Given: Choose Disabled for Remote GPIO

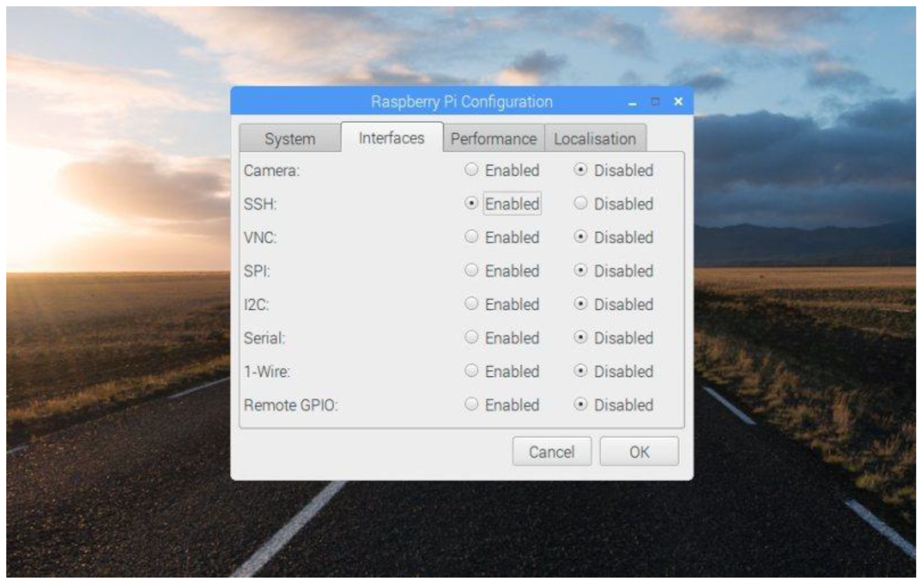Looking at the screenshot, I should pyautogui.click(x=580, y=404).
